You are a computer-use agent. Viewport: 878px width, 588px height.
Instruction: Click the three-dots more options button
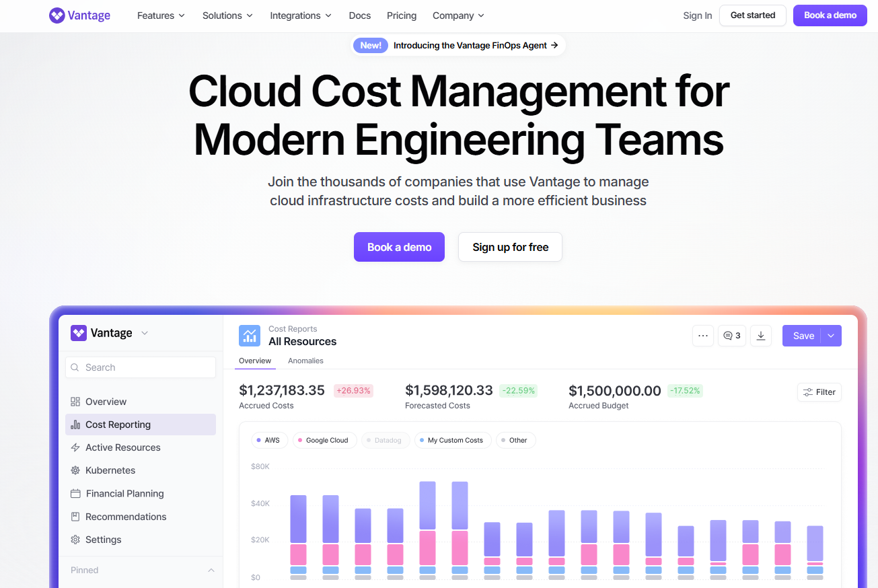(x=703, y=336)
